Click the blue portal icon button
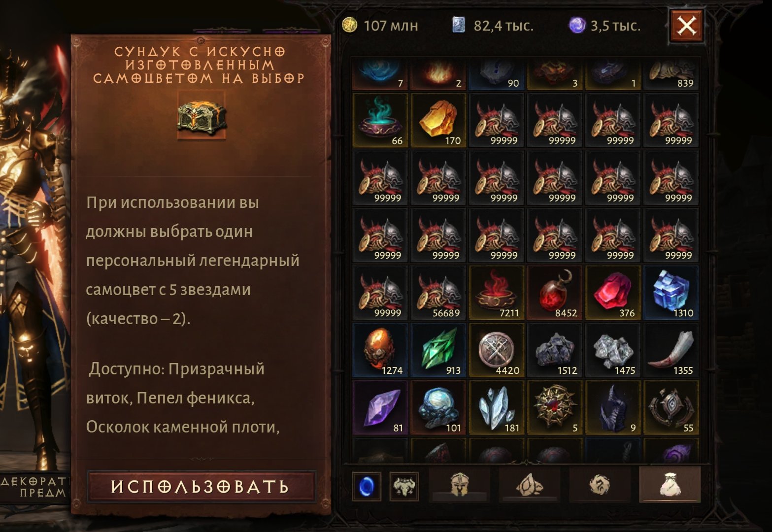 pyautogui.click(x=367, y=486)
